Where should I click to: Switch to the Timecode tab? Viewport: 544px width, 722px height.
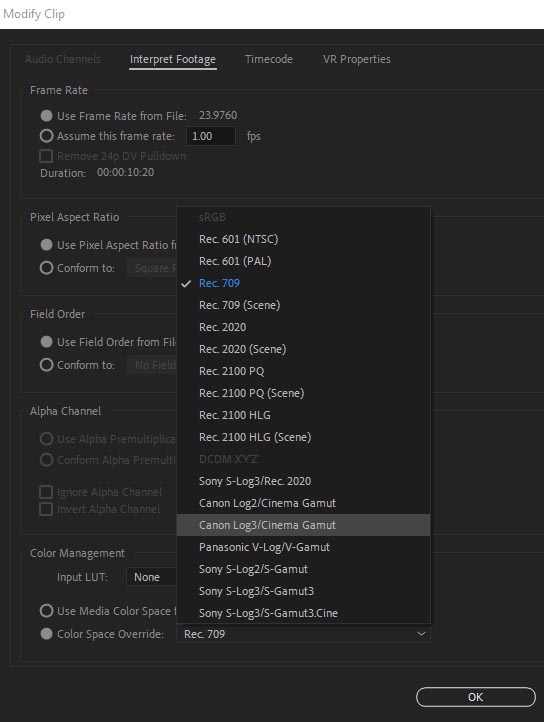[269, 59]
